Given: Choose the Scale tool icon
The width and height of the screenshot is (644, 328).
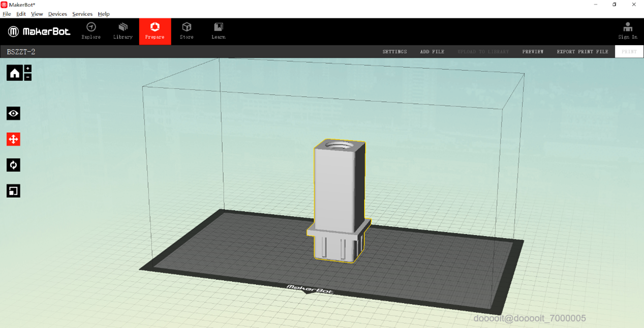Looking at the screenshot, I should click(13, 191).
